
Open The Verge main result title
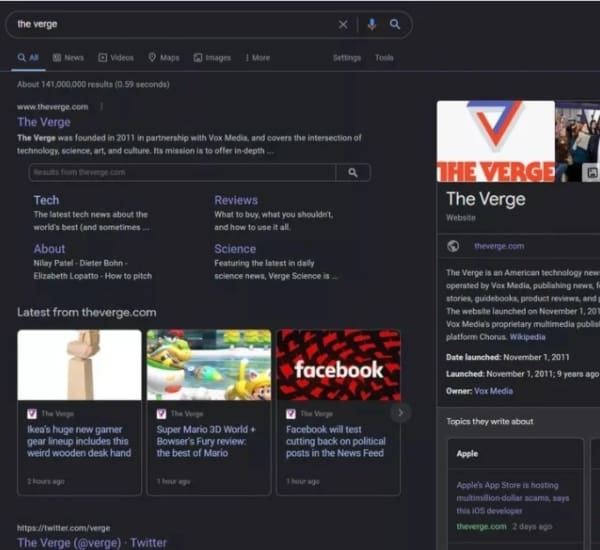point(44,122)
